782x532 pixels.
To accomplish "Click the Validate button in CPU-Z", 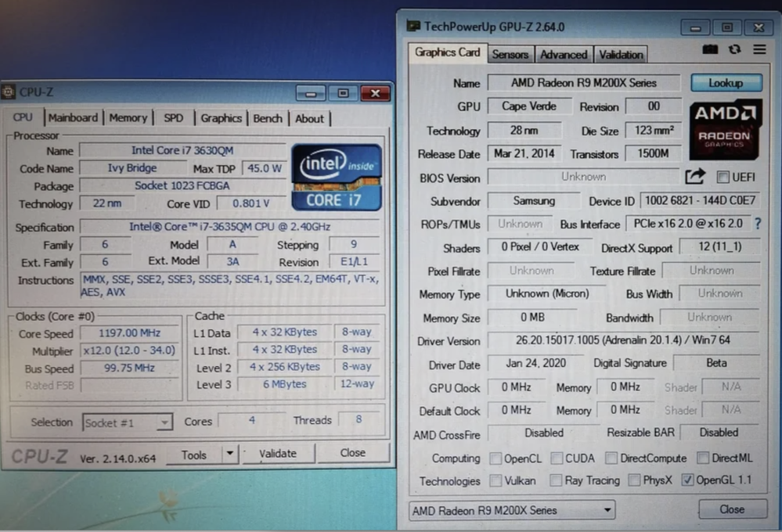I will pos(278,453).
